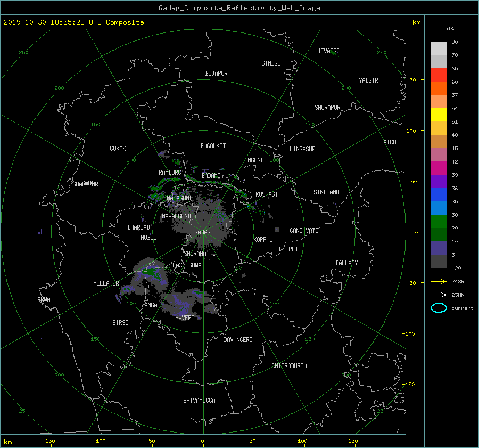Select the yellow 54–51 dBZ color swatch
Viewport: 479px width, 448px height.
(x=439, y=115)
